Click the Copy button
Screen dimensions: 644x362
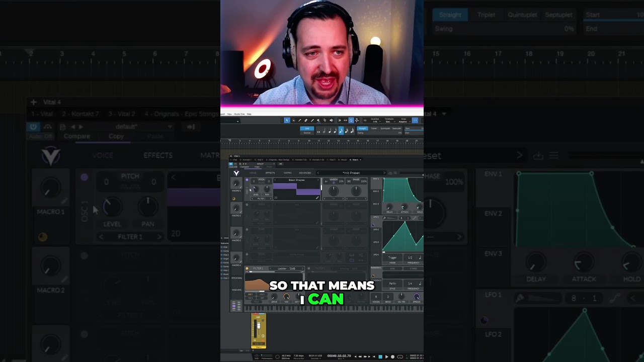click(257, 167)
